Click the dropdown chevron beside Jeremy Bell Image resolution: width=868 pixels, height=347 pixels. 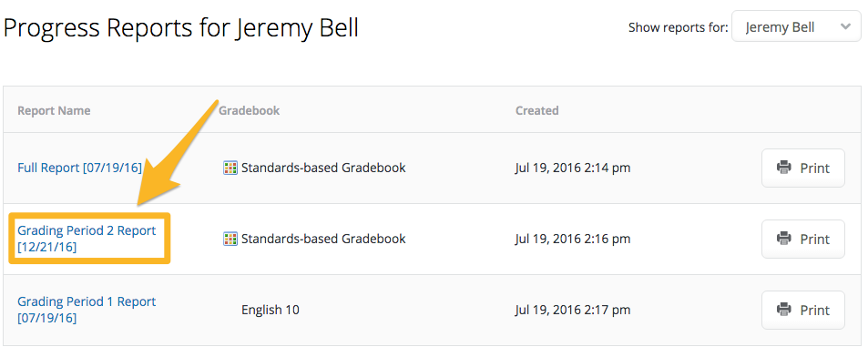click(x=844, y=27)
